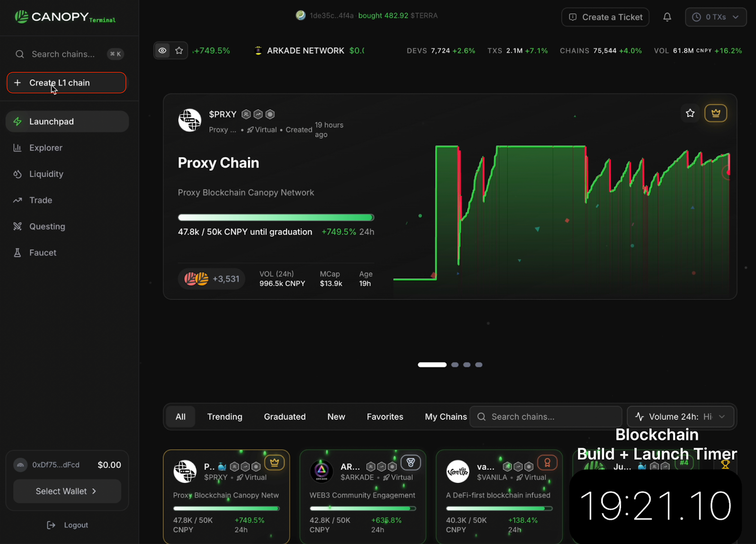Click the TXS 2.1M stat
This screenshot has height=544, width=756.
(x=517, y=51)
